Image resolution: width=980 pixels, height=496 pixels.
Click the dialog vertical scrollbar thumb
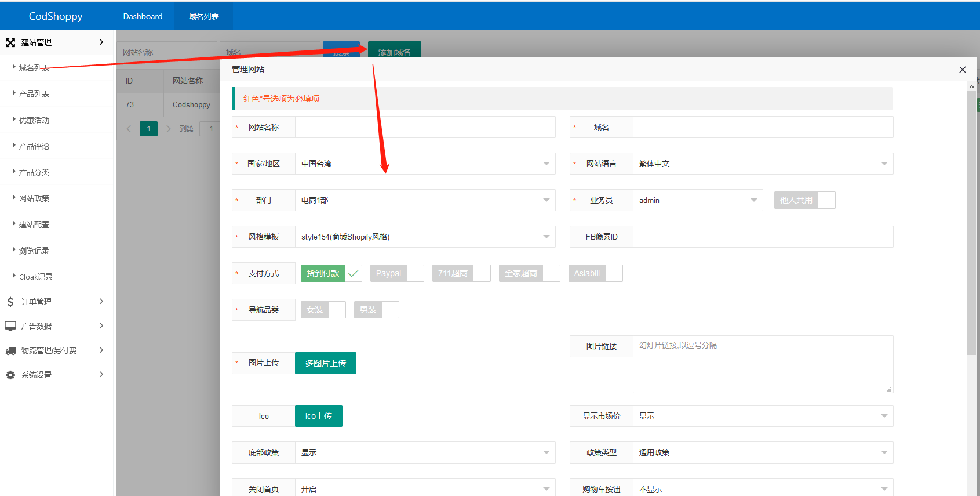click(972, 223)
